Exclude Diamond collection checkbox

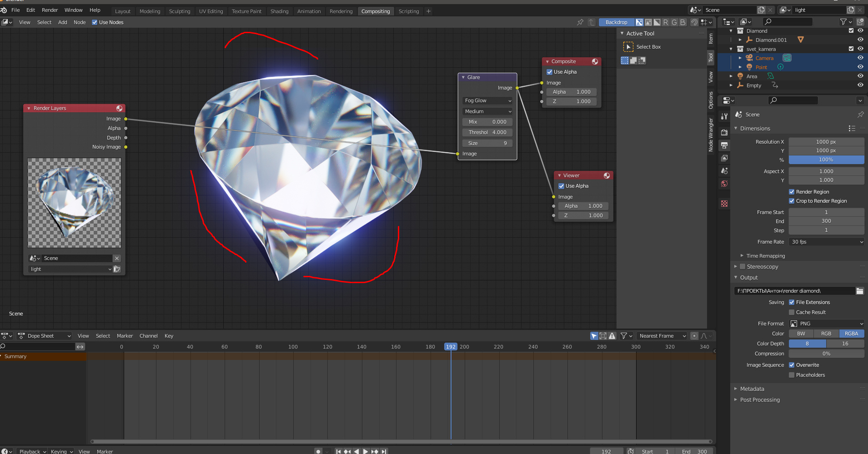[x=851, y=31]
